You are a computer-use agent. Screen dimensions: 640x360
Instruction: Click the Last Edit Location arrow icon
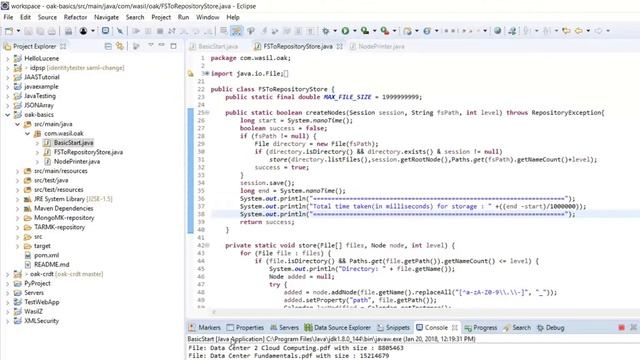(566, 31)
